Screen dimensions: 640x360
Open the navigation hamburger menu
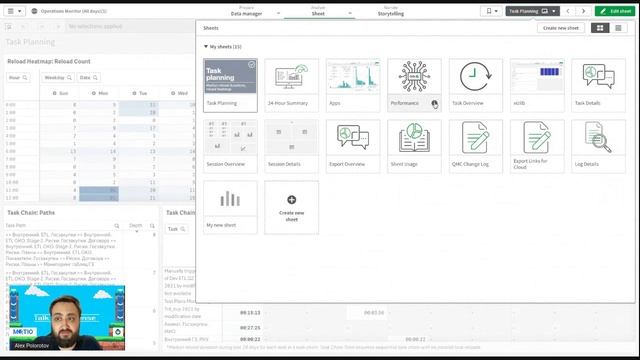(x=14, y=11)
